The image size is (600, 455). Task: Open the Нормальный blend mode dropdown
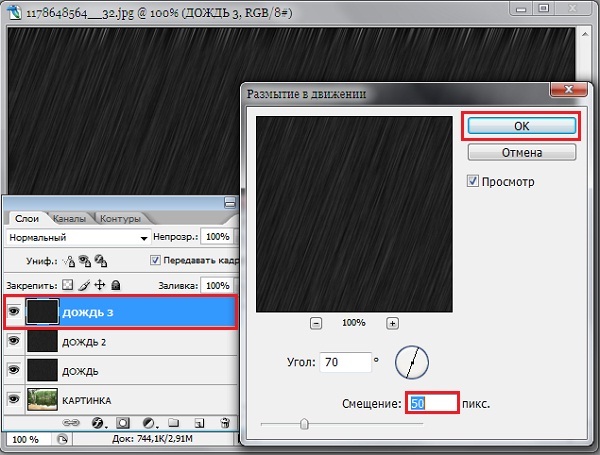coord(77,237)
